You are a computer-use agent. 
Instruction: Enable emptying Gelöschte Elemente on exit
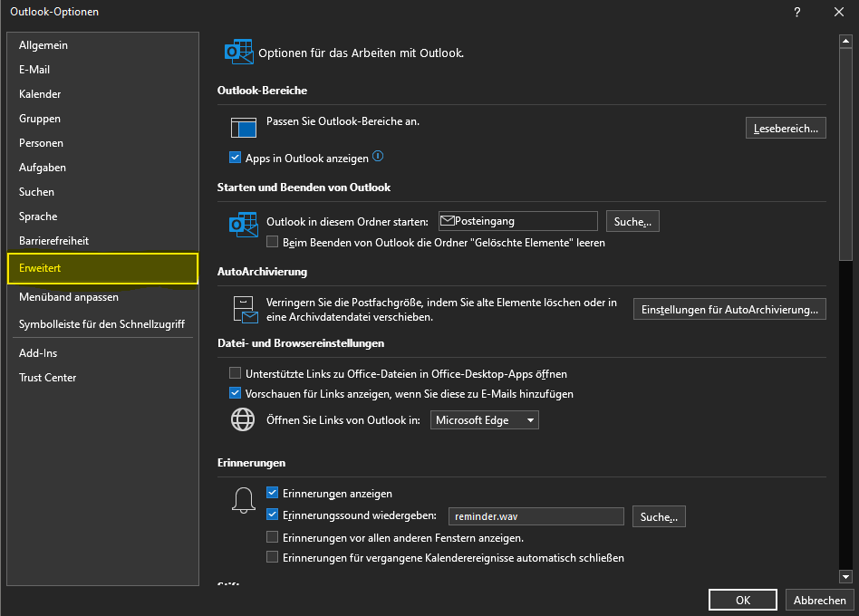[x=273, y=243]
